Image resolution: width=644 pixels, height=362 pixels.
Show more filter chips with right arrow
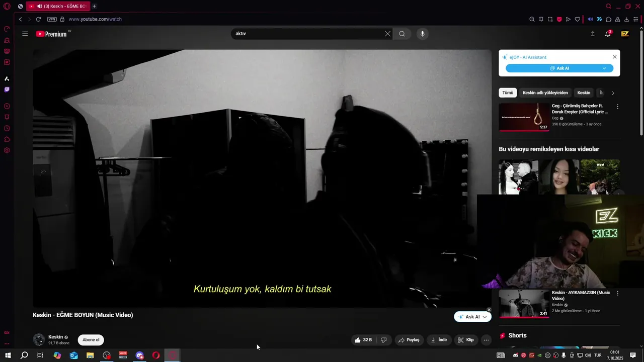pyautogui.click(x=613, y=93)
